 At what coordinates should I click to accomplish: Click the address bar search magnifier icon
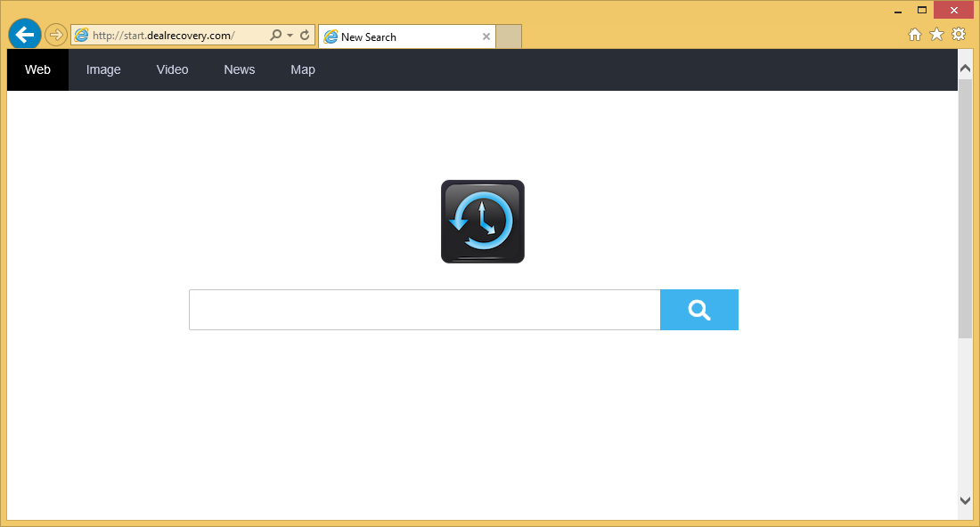(x=276, y=36)
